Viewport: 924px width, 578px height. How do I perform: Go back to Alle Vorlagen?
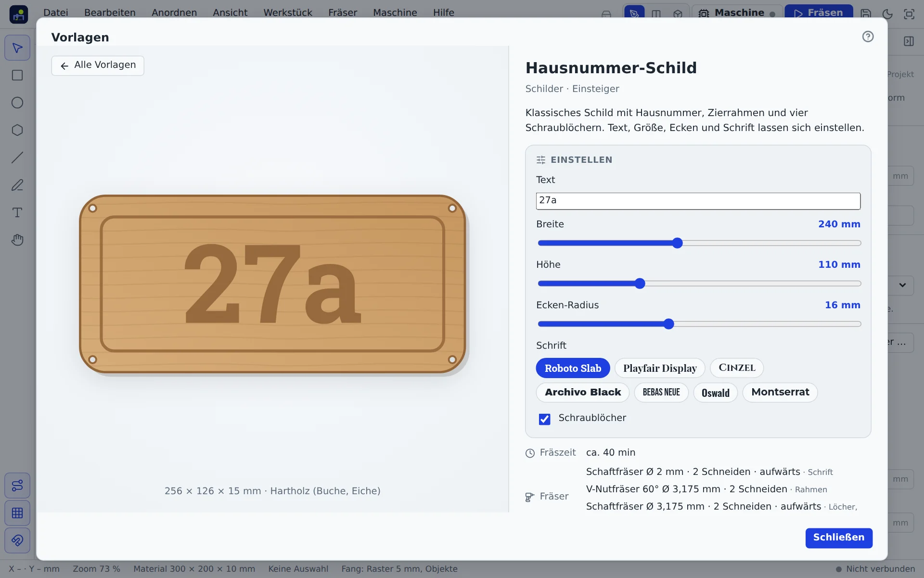tap(98, 66)
